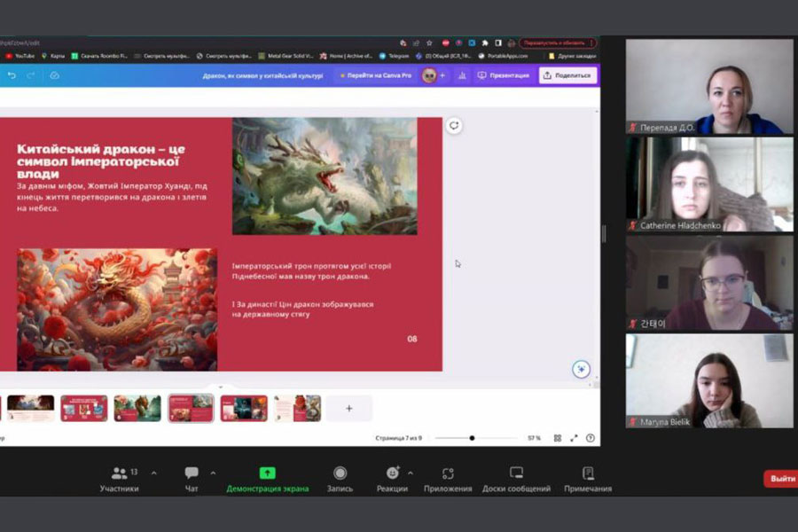Viewport: 798px width, 532px height.
Task: Expand the arrow next to Чат
Action: point(213,473)
